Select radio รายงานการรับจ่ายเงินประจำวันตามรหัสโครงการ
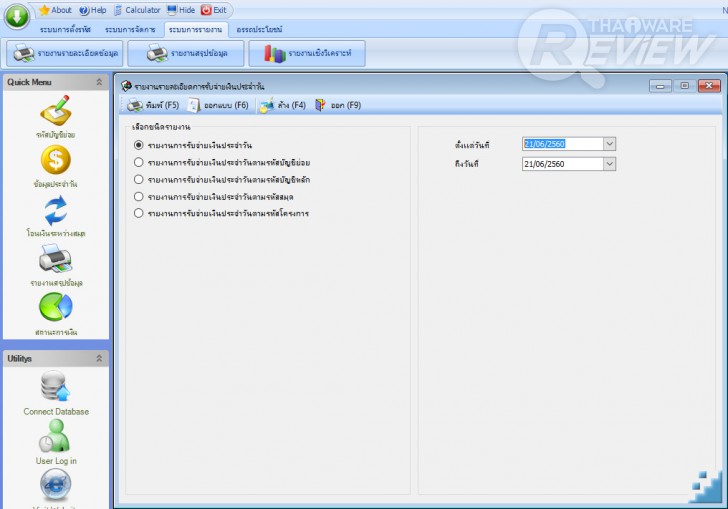728x509 pixels. (x=138, y=213)
